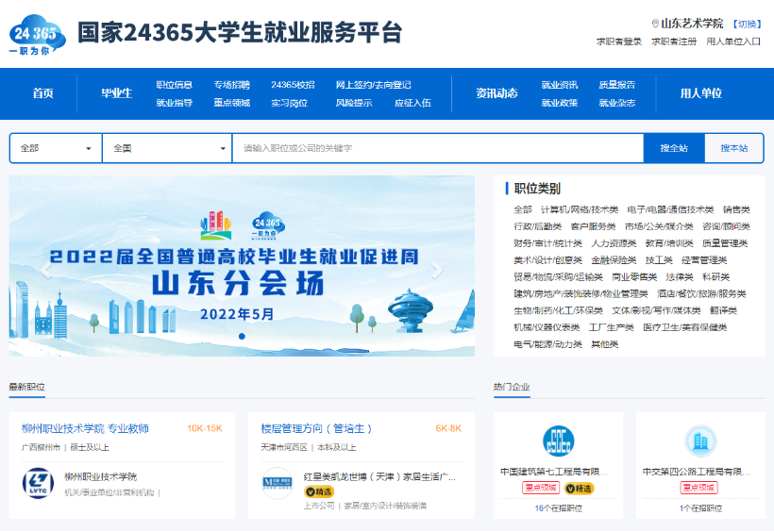Click 重点领域 tag under 中国建筑第七工程局

541,488
